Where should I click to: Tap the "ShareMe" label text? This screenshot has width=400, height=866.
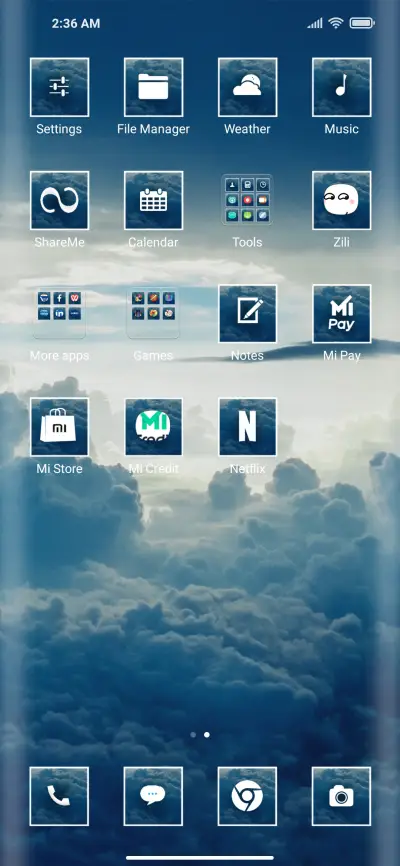(59, 242)
